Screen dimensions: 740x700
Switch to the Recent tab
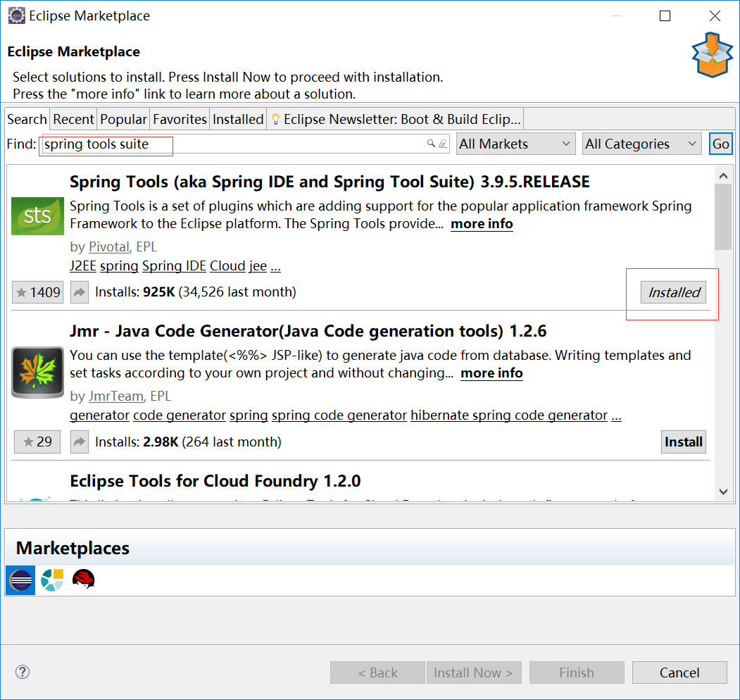[x=73, y=119]
